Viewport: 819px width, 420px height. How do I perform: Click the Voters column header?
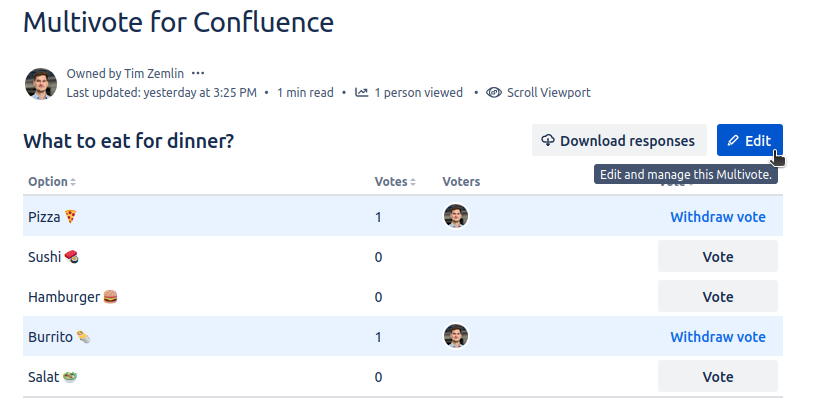coord(461,182)
